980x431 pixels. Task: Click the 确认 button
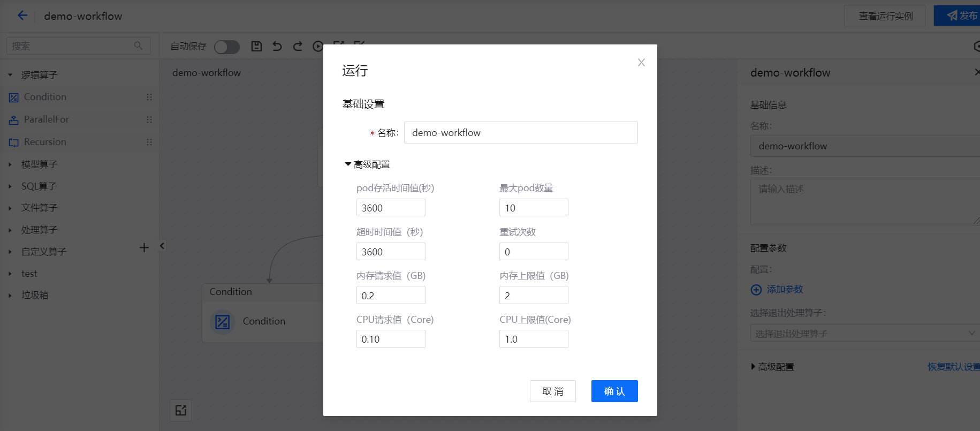click(614, 391)
